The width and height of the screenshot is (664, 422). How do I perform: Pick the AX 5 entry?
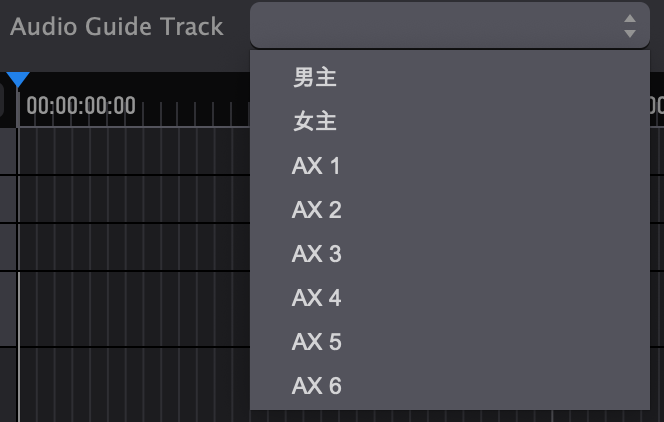tap(450, 342)
